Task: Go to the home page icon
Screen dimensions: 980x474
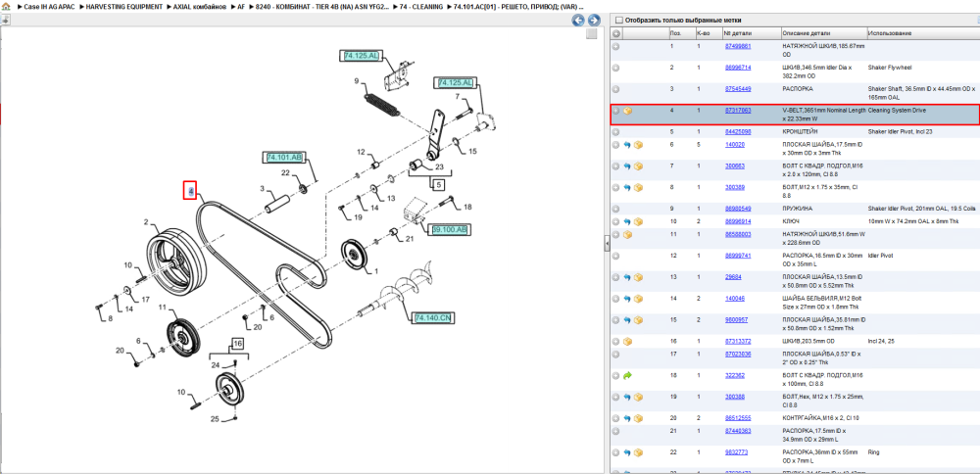Action: (6, 6)
